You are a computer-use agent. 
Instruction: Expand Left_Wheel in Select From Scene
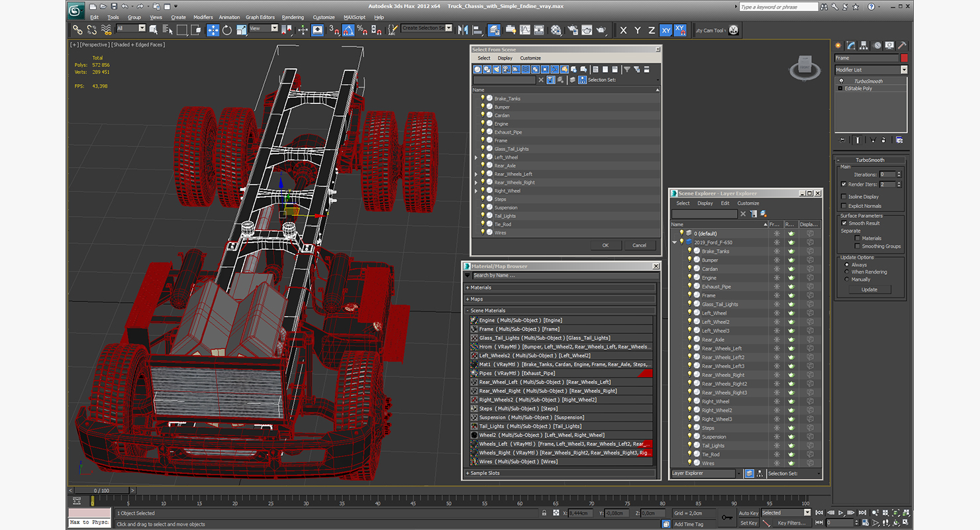pos(476,158)
